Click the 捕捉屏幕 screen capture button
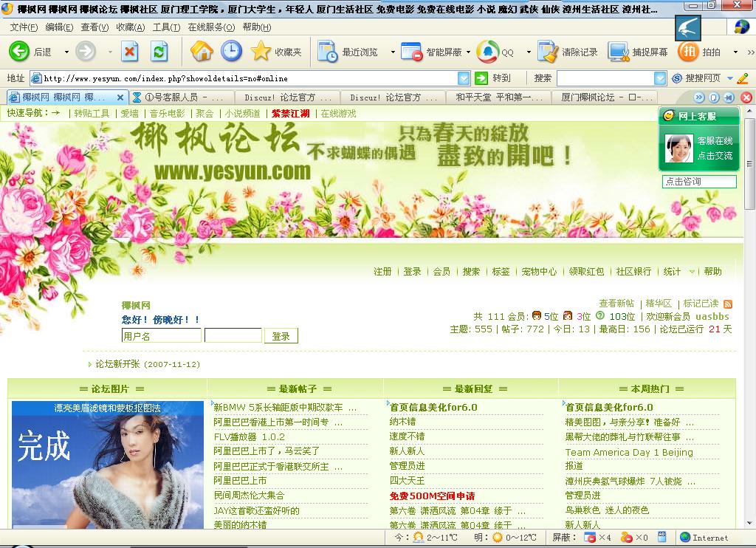Image resolution: width=756 pixels, height=548 pixels. [x=638, y=52]
